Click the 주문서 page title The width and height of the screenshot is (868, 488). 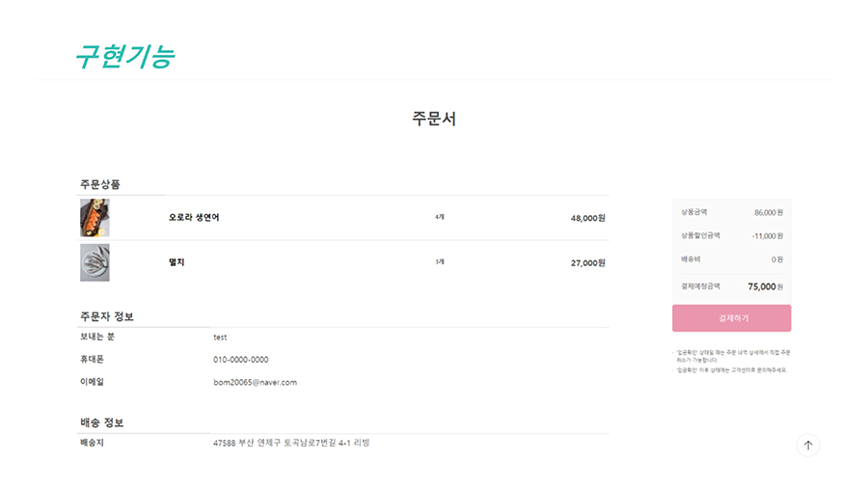pos(433,119)
